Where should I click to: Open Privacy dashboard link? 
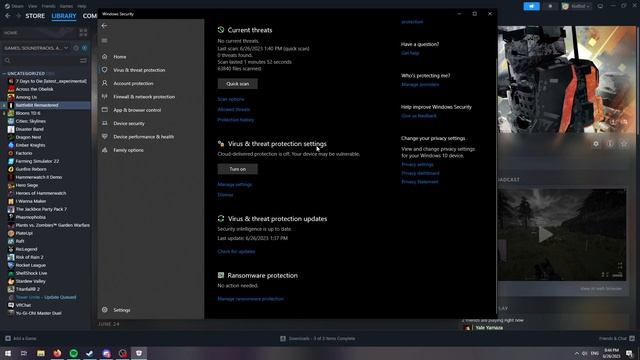[420, 173]
